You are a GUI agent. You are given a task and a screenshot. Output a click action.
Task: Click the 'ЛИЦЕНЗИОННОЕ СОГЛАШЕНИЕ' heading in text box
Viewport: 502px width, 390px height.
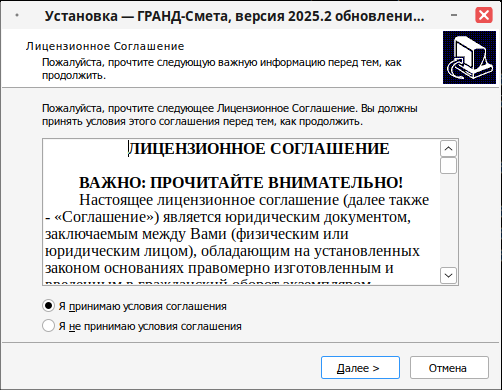pos(259,149)
